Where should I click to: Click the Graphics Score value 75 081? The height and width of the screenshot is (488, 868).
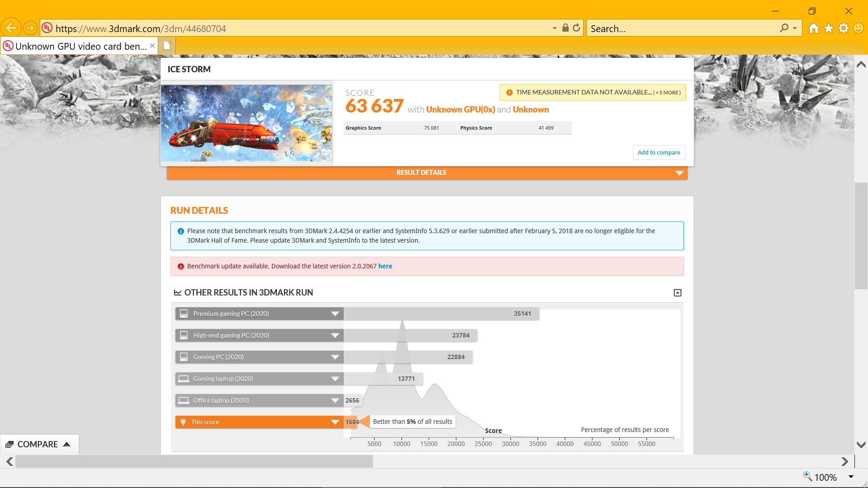(431, 128)
